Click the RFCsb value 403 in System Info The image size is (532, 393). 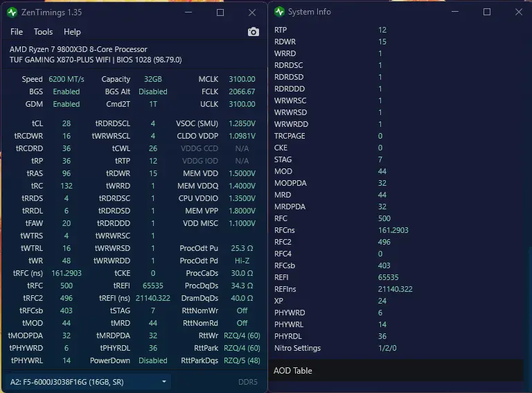click(x=384, y=265)
